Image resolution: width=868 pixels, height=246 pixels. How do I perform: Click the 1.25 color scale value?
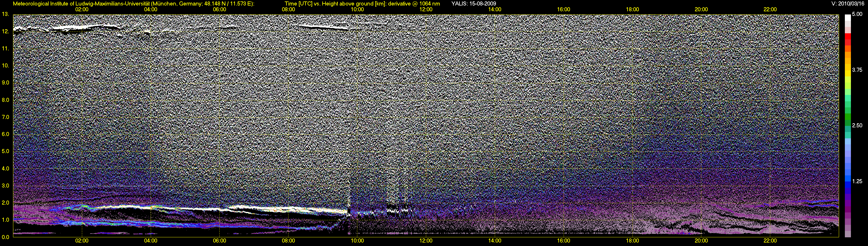click(x=857, y=181)
